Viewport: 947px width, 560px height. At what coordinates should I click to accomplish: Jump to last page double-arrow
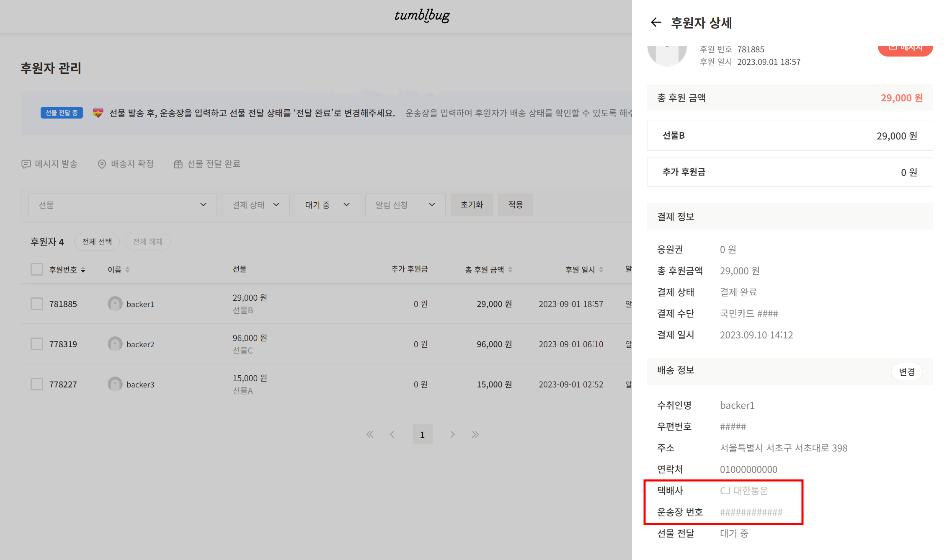pos(475,434)
